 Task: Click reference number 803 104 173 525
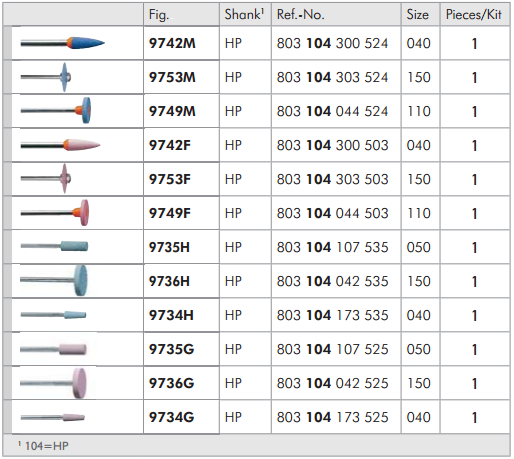(332, 417)
